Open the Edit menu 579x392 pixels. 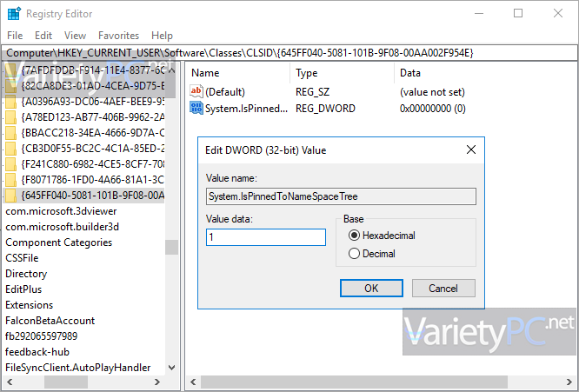43,36
